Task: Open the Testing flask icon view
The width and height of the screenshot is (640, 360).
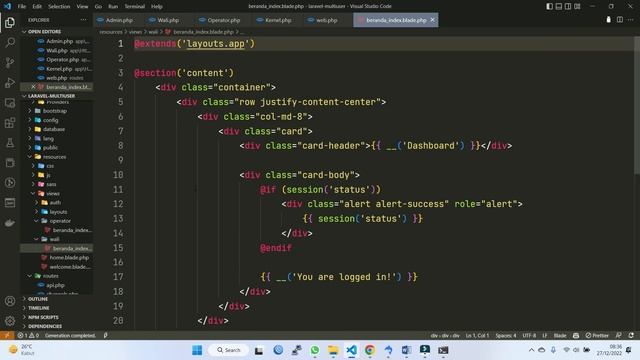Action: coord(10,142)
